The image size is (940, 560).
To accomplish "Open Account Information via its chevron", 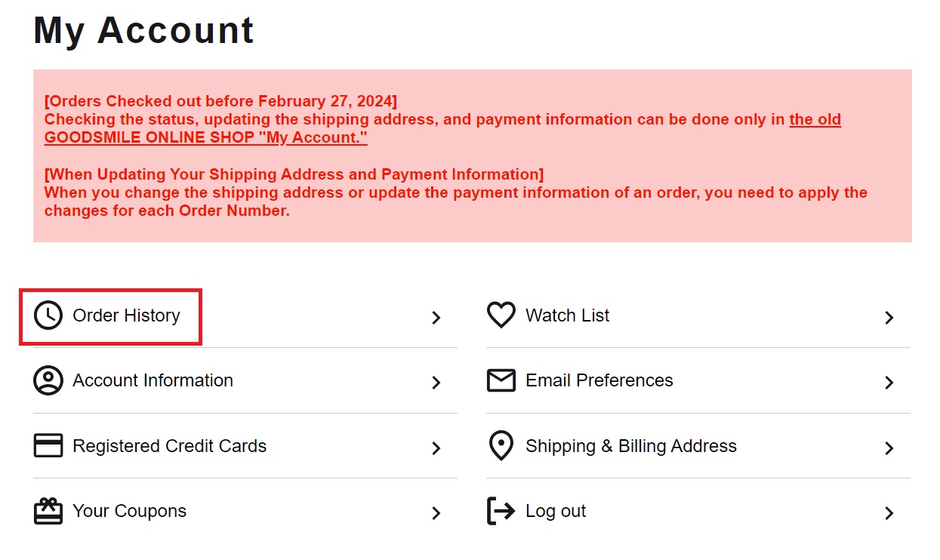I will (436, 383).
